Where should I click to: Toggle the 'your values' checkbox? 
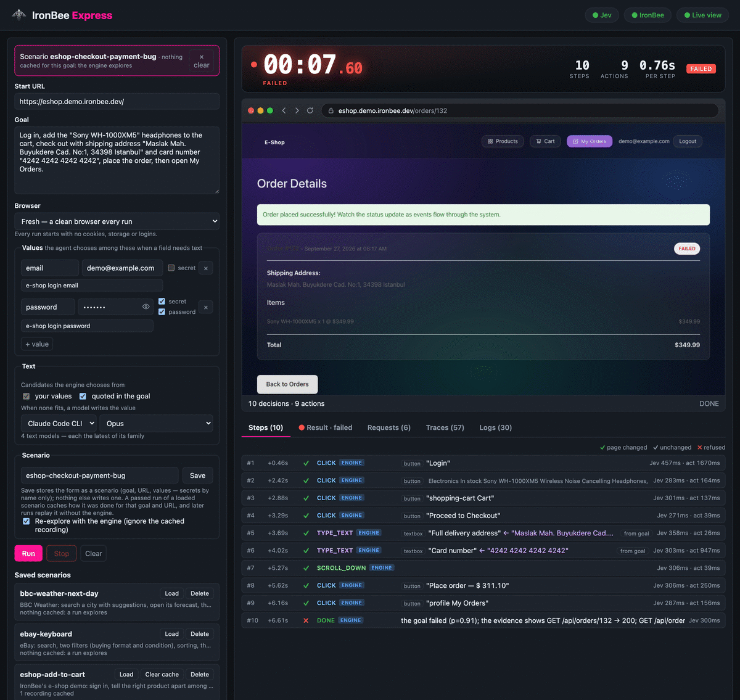(26, 396)
